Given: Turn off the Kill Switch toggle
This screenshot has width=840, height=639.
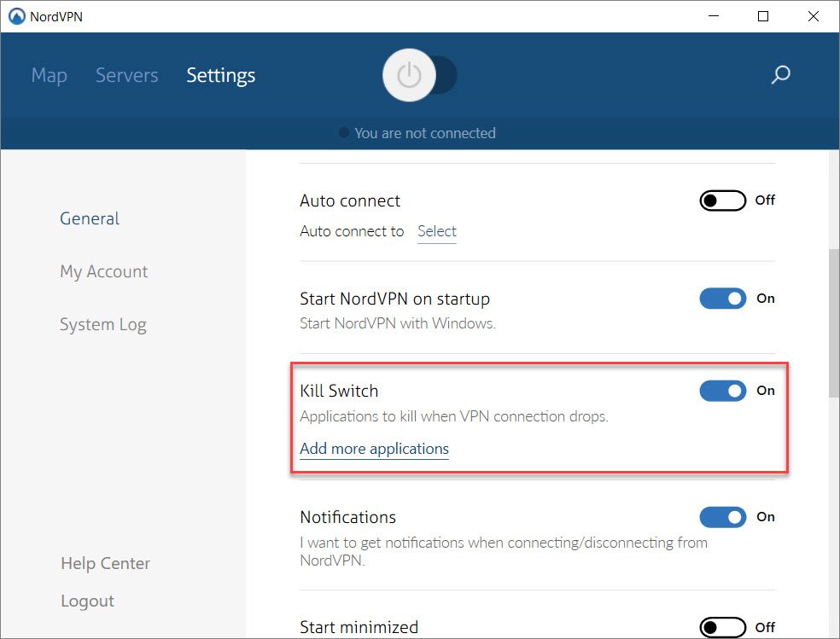Looking at the screenshot, I should point(723,391).
